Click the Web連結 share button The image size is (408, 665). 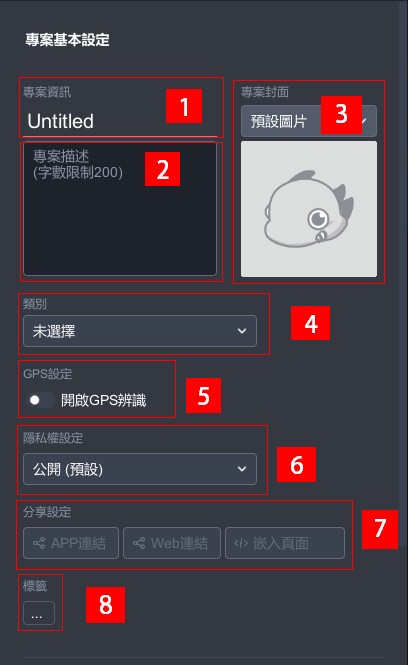coord(172,543)
